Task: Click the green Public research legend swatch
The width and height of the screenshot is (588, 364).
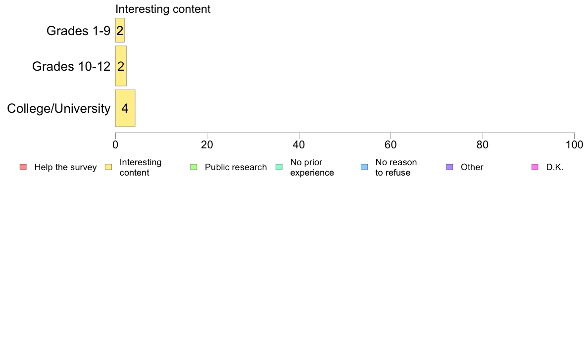Action: click(194, 167)
